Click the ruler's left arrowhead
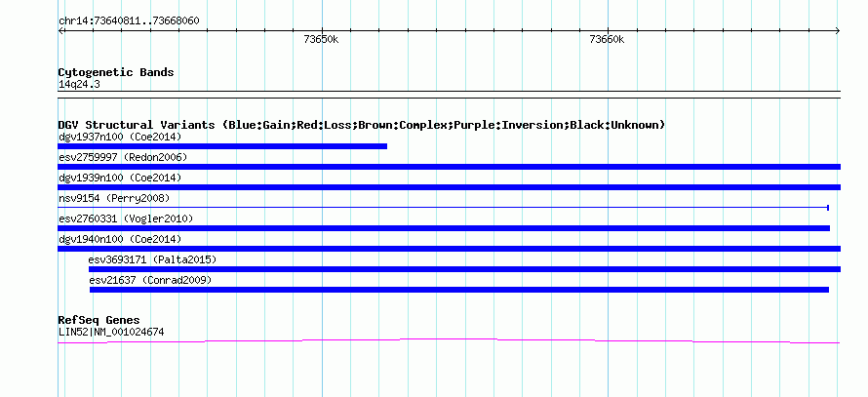The height and width of the screenshot is (397, 868). click(x=60, y=31)
